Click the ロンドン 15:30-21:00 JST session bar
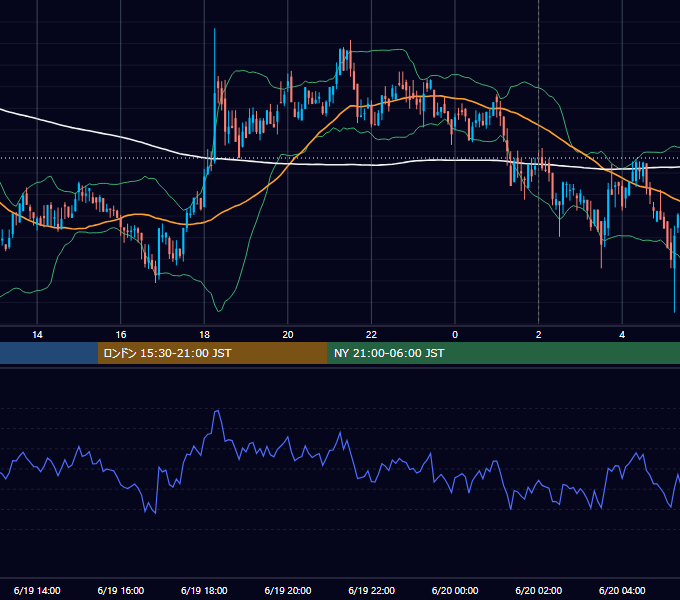The image size is (680, 600). coord(212,353)
